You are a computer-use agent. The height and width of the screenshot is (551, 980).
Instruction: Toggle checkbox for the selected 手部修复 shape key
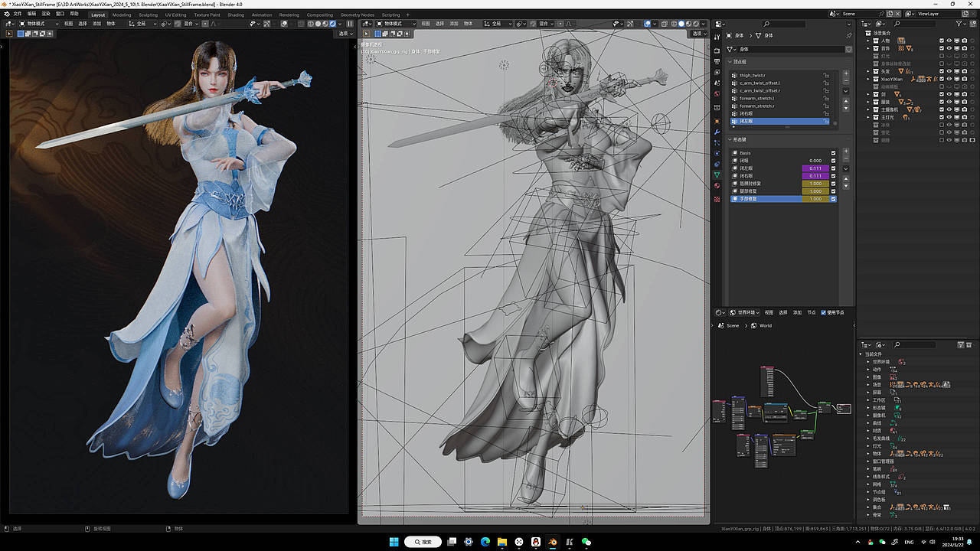(x=834, y=199)
